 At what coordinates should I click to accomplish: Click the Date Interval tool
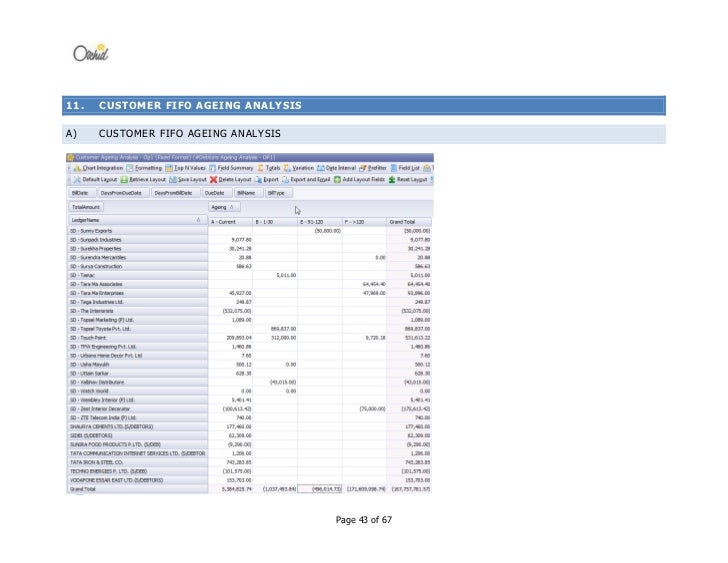tap(336, 168)
